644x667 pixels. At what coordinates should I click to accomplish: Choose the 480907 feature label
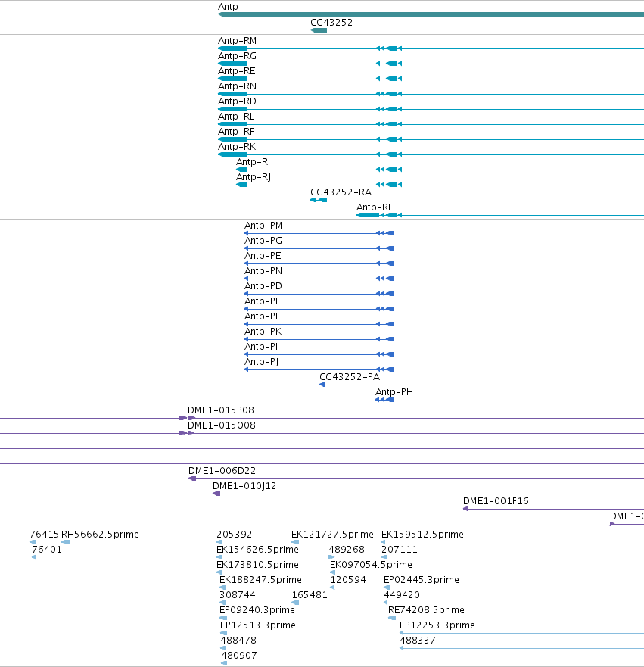(x=239, y=656)
